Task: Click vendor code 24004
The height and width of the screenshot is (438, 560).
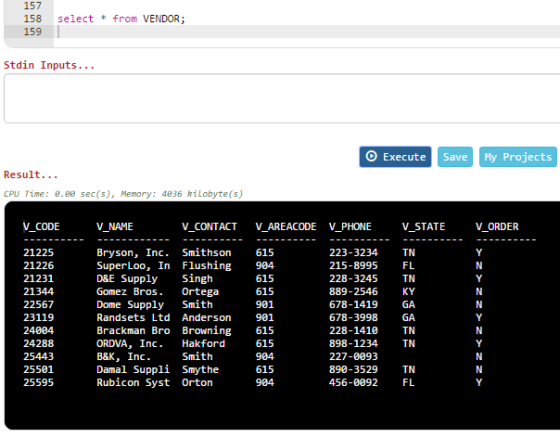Action: pos(39,330)
